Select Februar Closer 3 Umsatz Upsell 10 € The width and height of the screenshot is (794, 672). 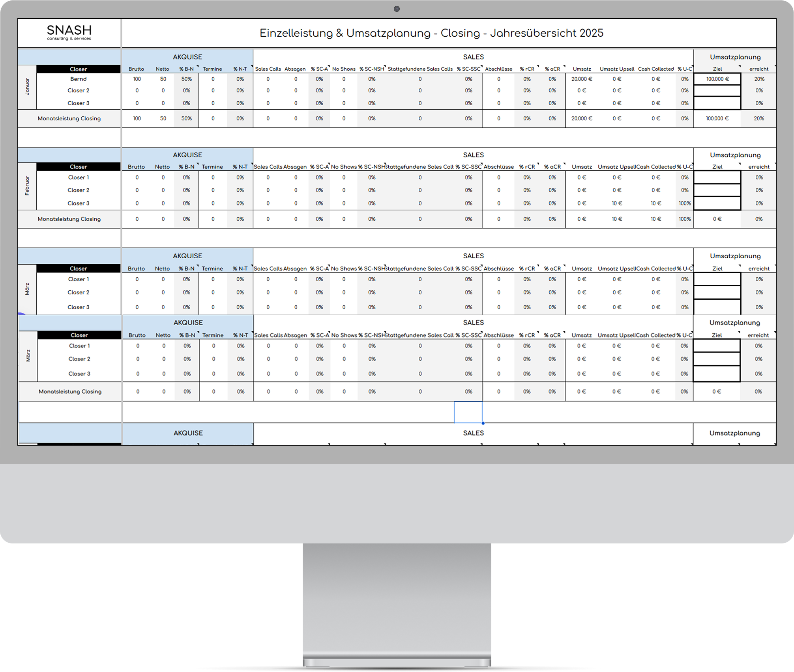tap(617, 203)
